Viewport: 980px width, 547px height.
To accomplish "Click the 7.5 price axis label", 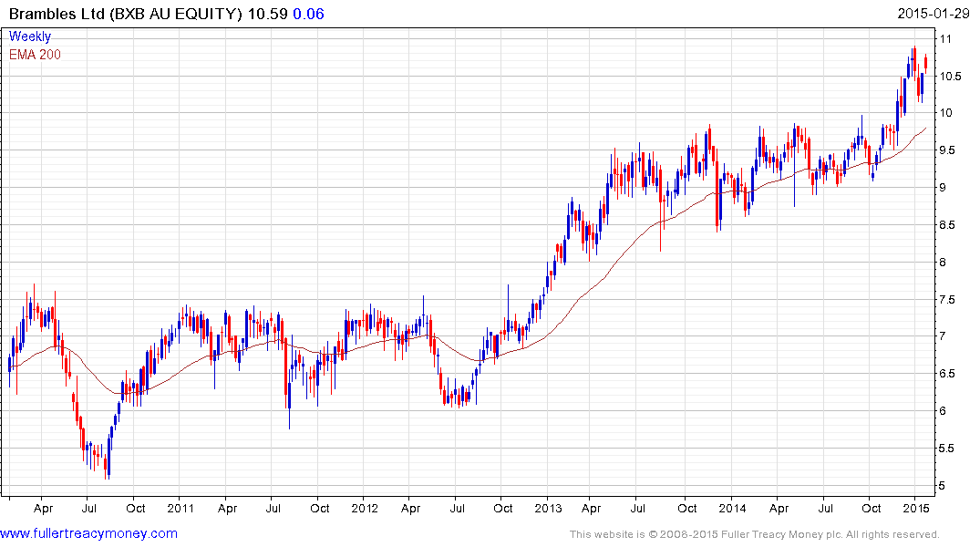I will coord(947,299).
